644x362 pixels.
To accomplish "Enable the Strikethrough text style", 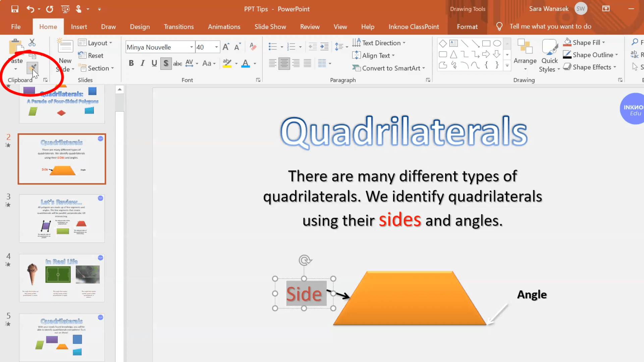I will click(x=177, y=64).
